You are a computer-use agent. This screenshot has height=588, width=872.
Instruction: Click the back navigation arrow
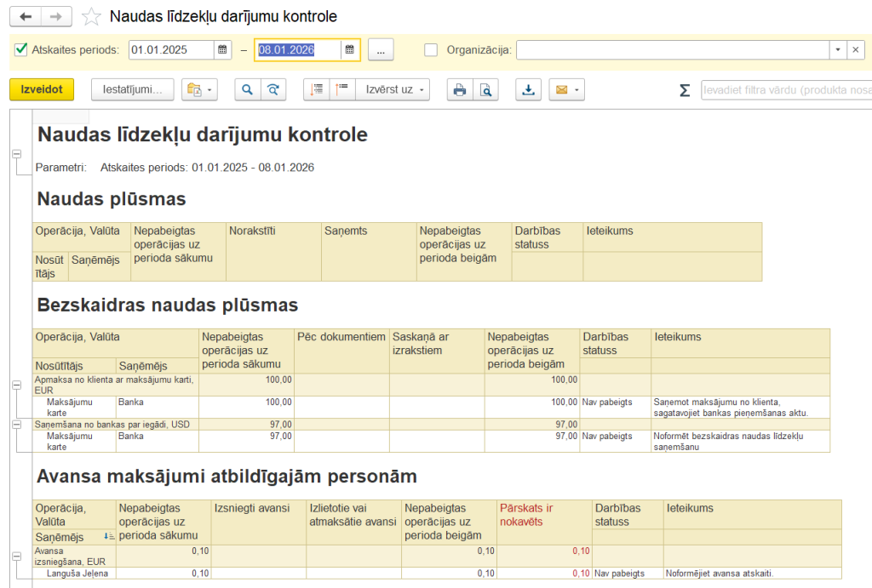coord(26,17)
